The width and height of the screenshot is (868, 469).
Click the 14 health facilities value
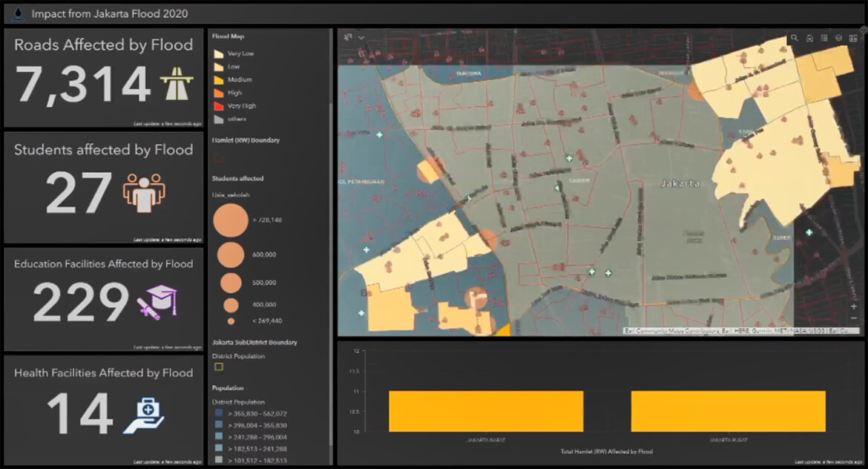coord(80,413)
